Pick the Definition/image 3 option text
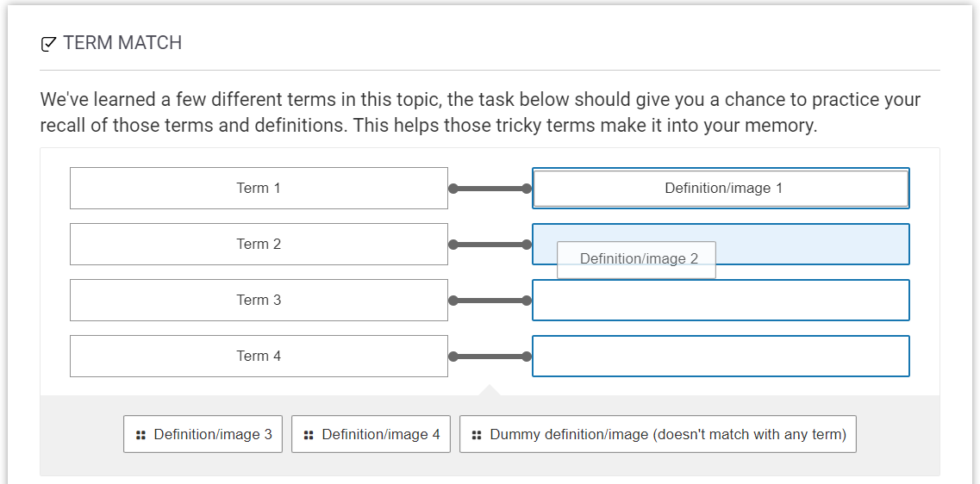This screenshot has height=484, width=980. [213, 434]
